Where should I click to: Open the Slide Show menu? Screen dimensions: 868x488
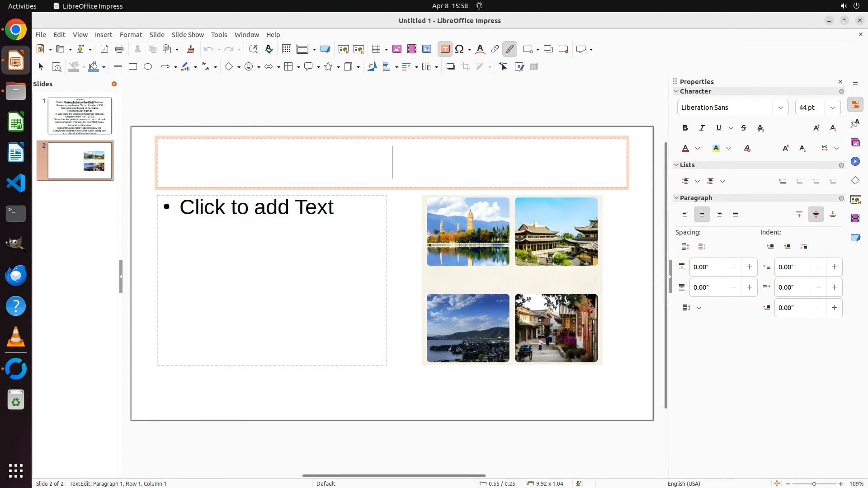[x=188, y=35]
